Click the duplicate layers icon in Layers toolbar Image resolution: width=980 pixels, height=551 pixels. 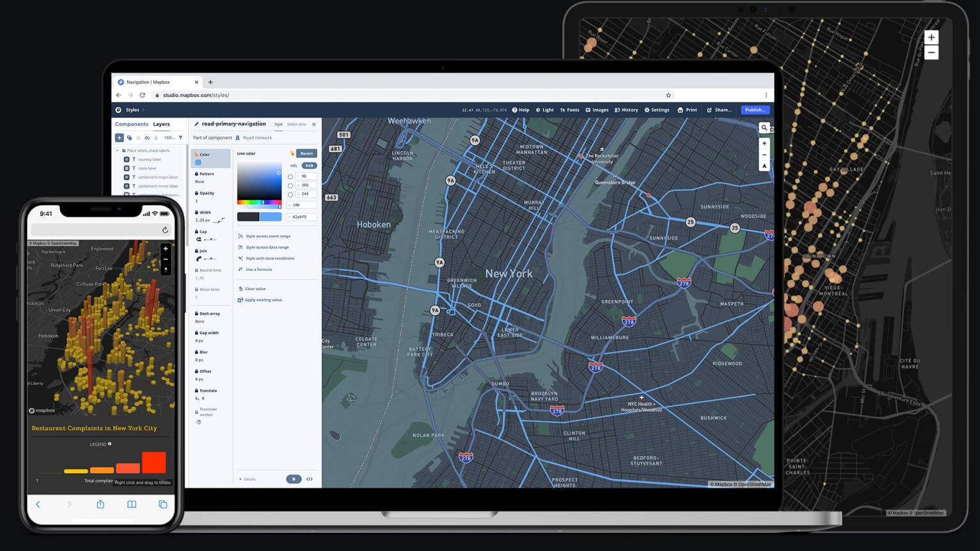(129, 137)
